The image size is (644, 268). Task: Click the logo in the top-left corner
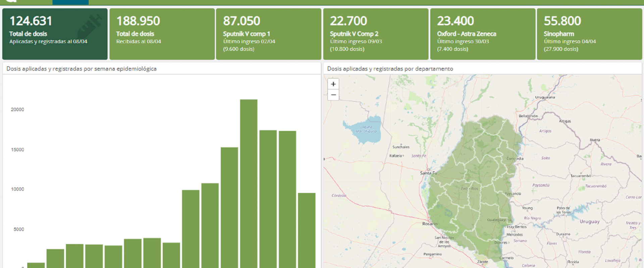[x=12, y=1]
